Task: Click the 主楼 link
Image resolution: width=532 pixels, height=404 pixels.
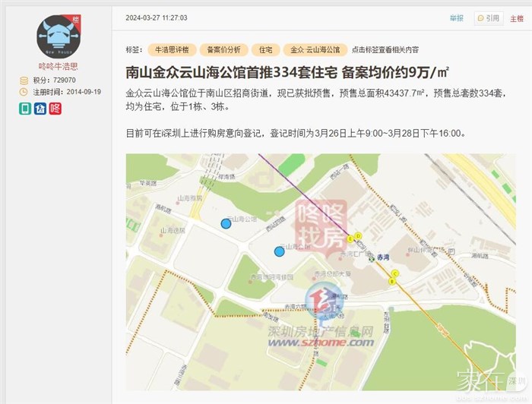Action: [517, 19]
